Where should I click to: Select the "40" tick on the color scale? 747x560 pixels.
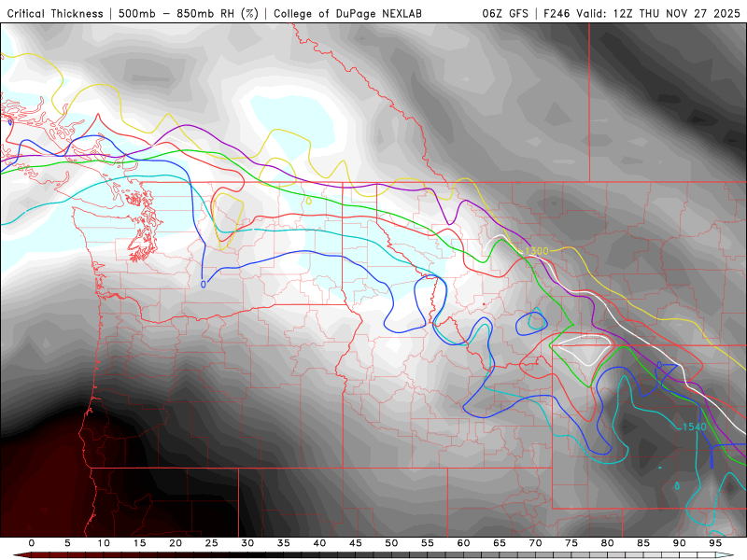pos(319,543)
